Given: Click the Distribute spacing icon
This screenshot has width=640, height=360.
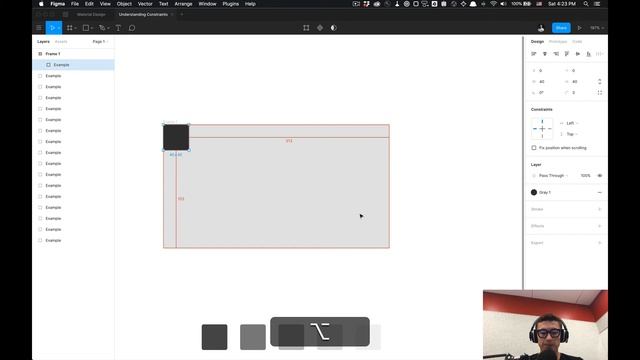Looking at the screenshot, I should pyautogui.click(x=599, y=54).
